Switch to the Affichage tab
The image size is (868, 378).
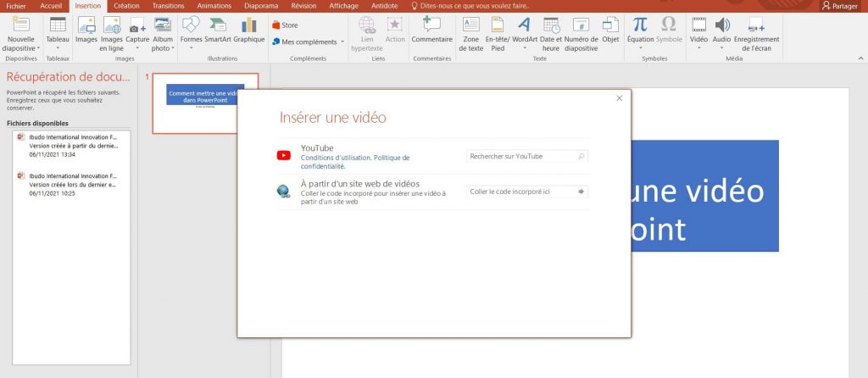point(344,6)
